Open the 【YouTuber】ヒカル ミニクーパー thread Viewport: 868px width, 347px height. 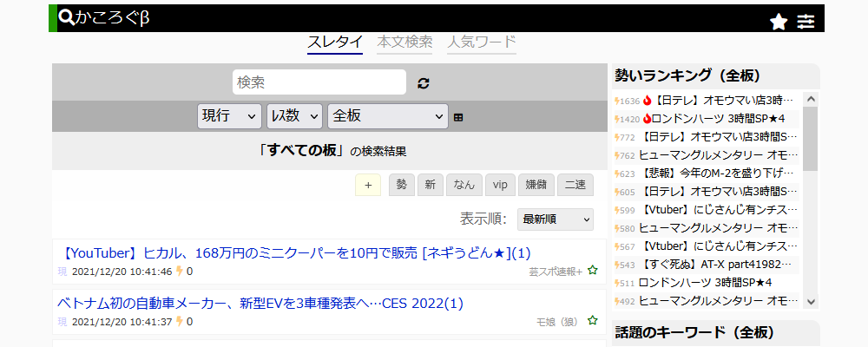pyautogui.click(x=294, y=253)
